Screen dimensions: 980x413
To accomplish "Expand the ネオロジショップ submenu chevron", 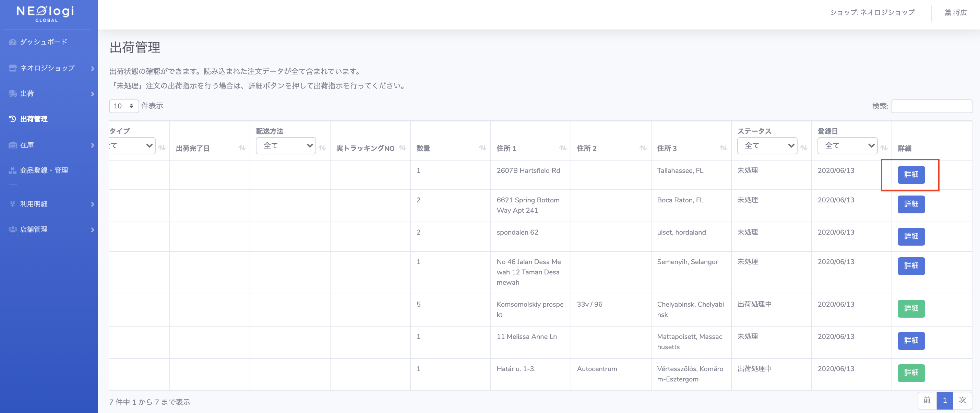I will coord(93,68).
